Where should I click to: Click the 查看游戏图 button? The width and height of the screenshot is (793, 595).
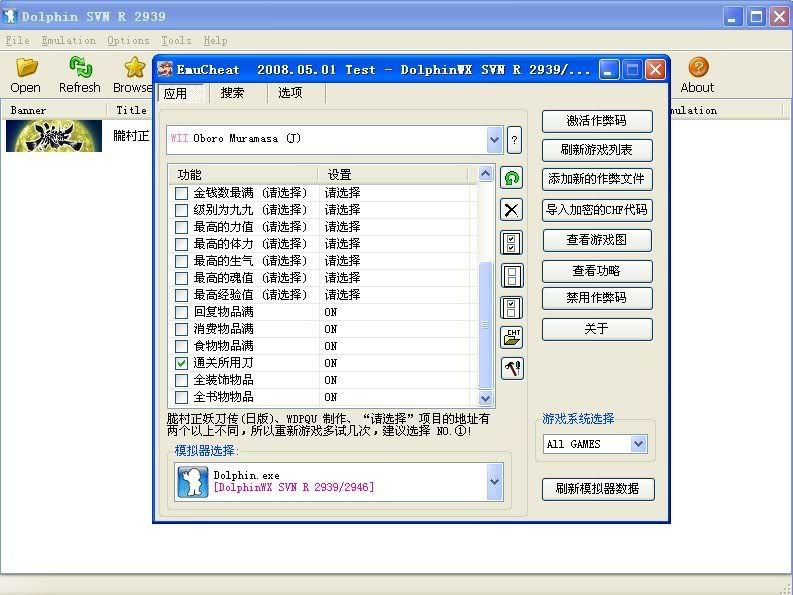pos(597,240)
